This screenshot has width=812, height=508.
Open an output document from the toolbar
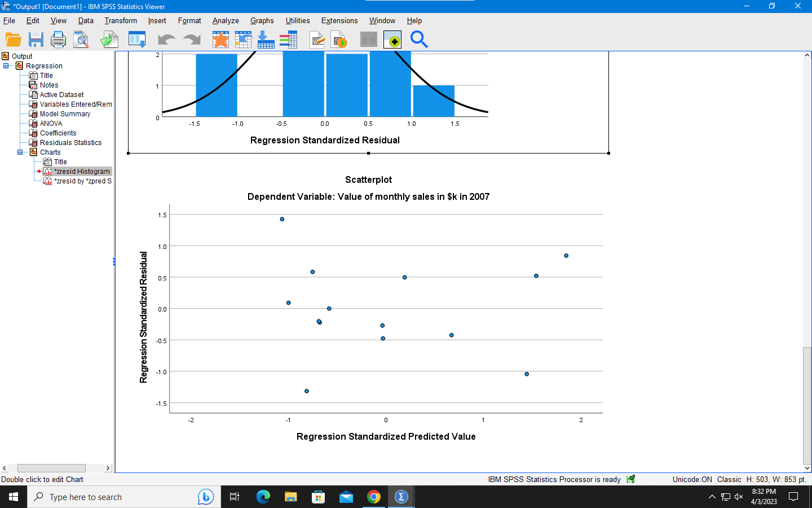tap(13, 40)
